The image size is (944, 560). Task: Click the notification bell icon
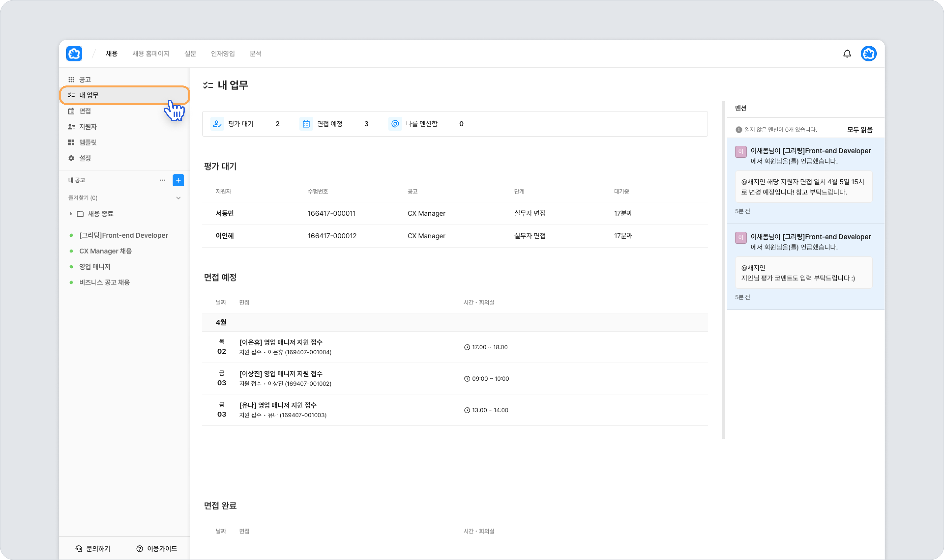(847, 54)
